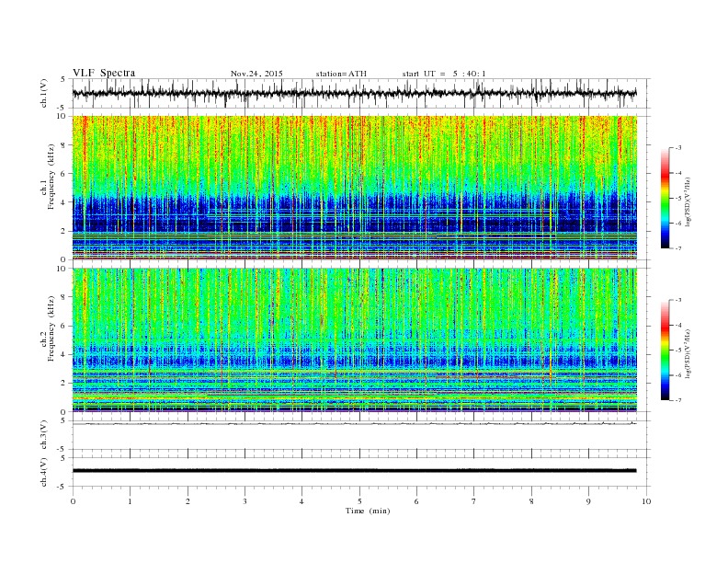The width and height of the screenshot is (728, 563).
Task: Click the ch.2 "Frequency (kHz)" axis label
Action: (51, 327)
